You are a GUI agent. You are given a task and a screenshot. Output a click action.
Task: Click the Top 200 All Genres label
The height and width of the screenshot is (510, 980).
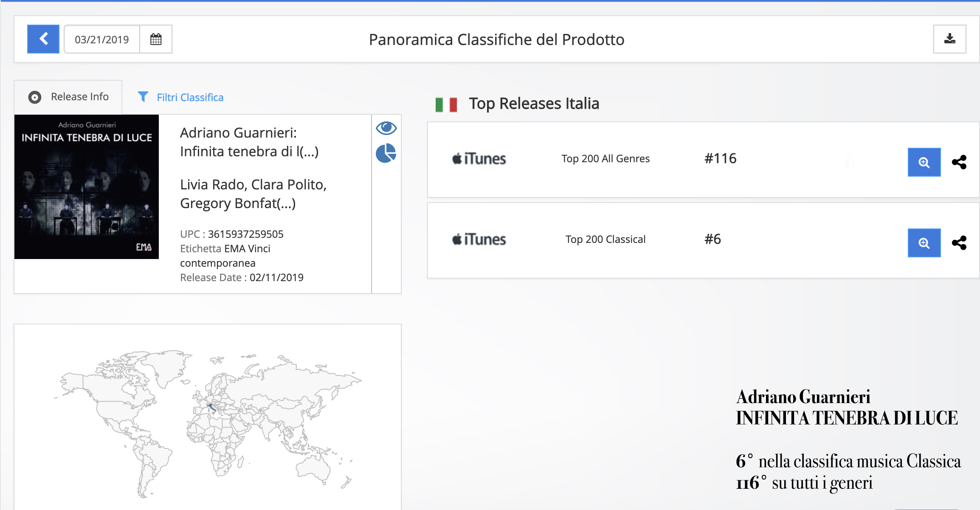605,158
